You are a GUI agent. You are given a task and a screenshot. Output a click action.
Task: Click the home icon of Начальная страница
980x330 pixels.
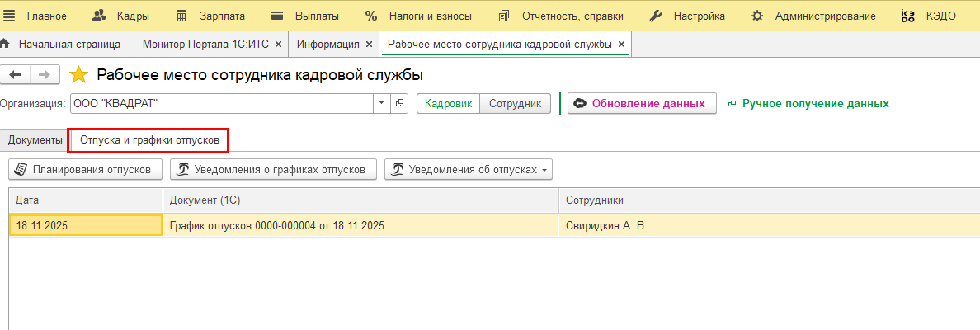coord(7,44)
